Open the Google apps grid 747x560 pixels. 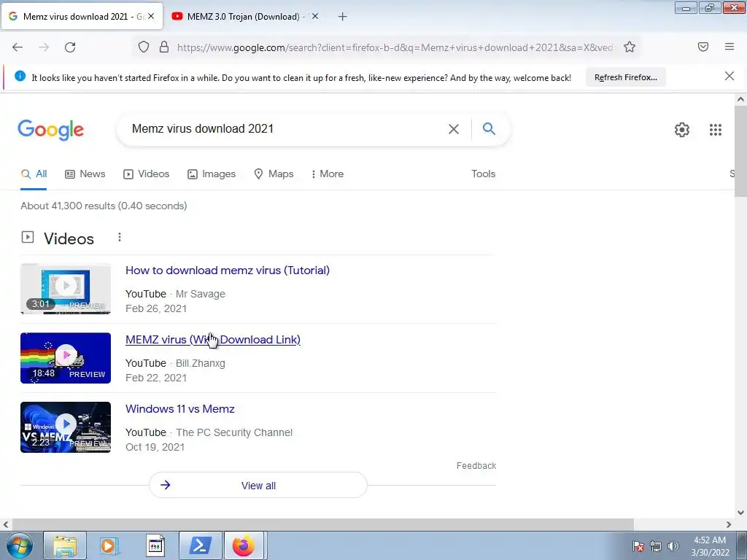[x=715, y=130]
